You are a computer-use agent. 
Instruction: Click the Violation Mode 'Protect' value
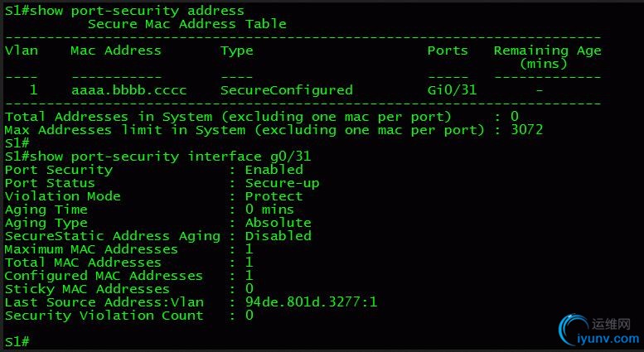point(274,196)
